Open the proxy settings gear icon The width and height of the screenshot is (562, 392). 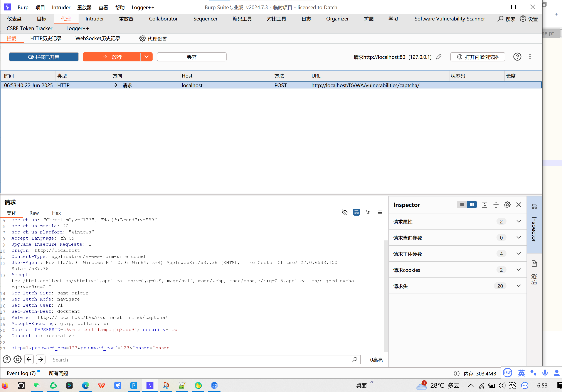pos(142,39)
